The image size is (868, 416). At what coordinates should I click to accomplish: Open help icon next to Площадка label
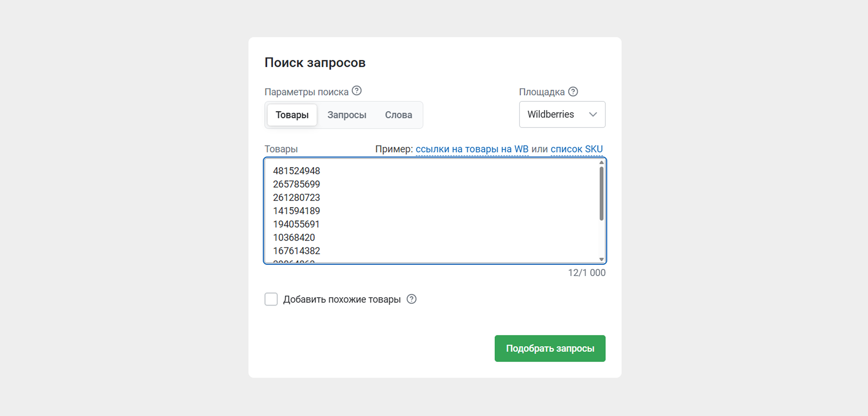pos(573,92)
